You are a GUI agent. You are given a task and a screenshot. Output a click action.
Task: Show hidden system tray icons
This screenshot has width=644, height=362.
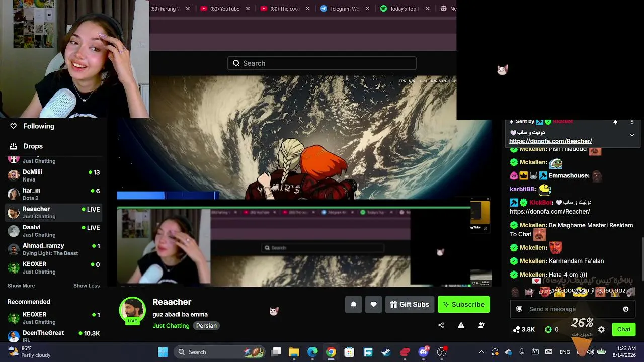(481, 352)
